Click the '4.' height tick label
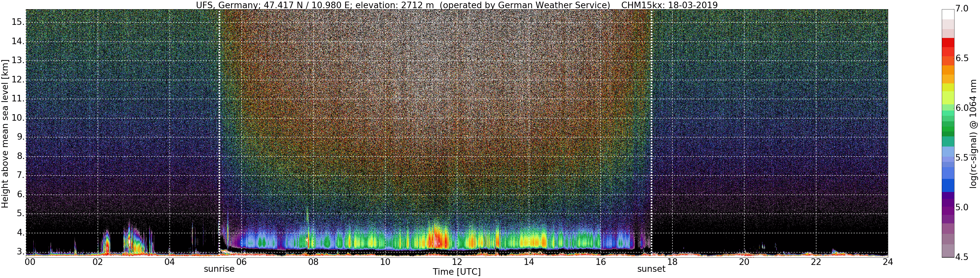980x278 pixels. point(20,233)
